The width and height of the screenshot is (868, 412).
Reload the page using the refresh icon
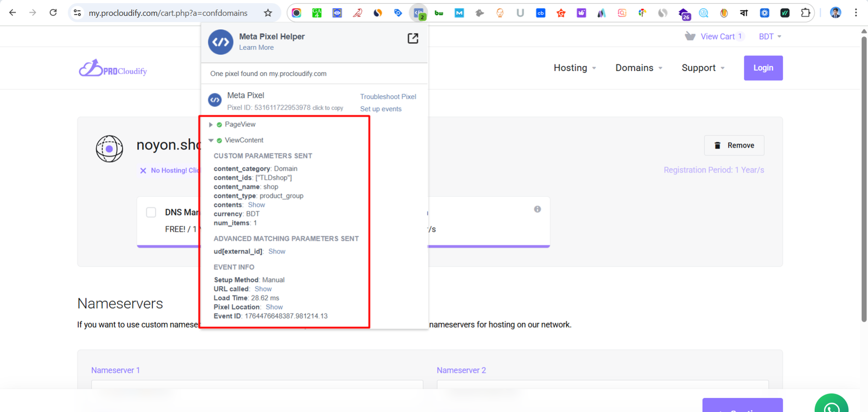point(53,13)
